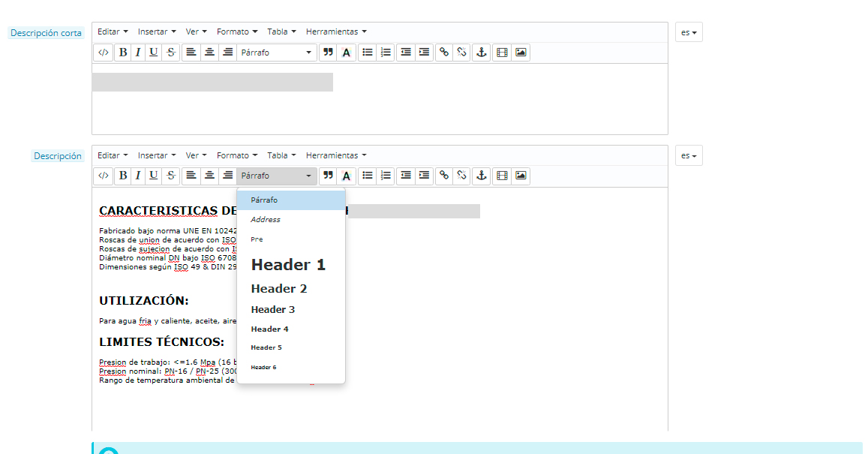
Task: Open Formato menu in Descripción editor
Action: point(237,155)
